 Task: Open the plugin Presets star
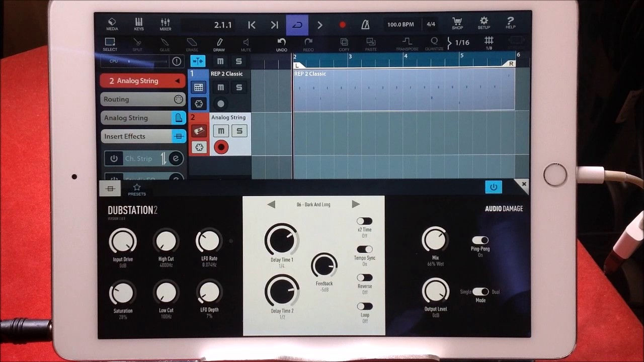coord(137,190)
